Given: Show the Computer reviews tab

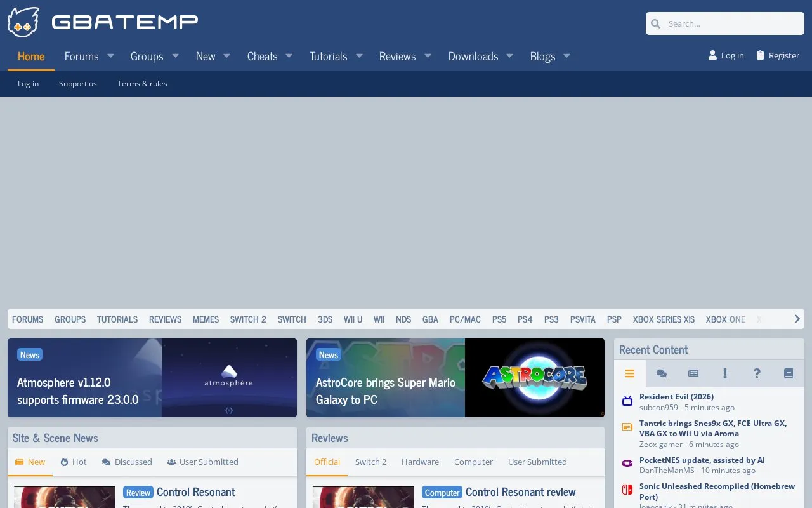Looking at the screenshot, I should (x=473, y=462).
